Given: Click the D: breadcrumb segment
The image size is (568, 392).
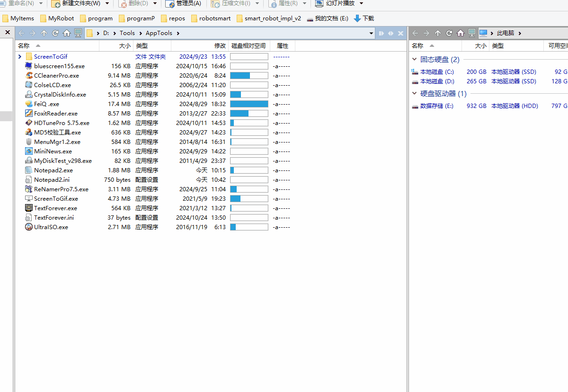Looking at the screenshot, I should tap(106, 33).
